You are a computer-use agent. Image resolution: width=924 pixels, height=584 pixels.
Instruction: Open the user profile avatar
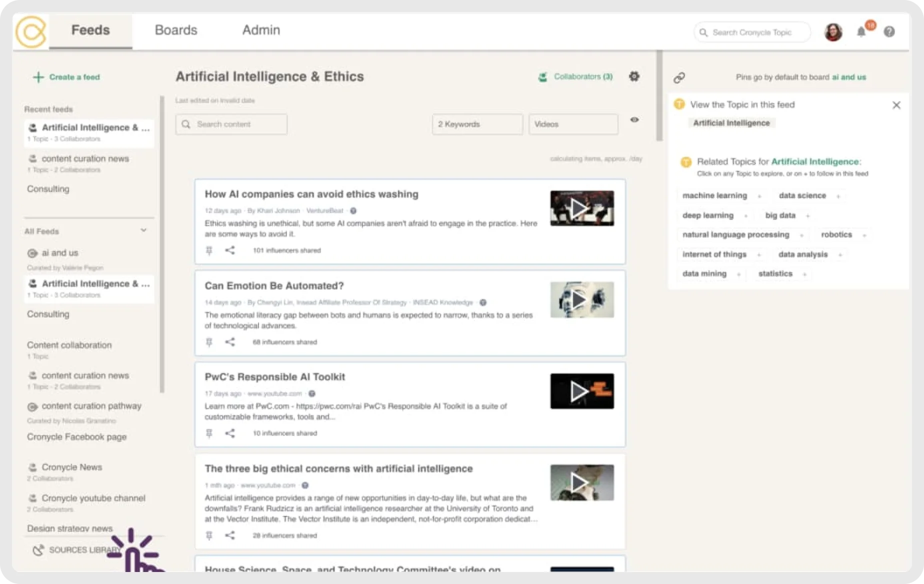pos(833,32)
